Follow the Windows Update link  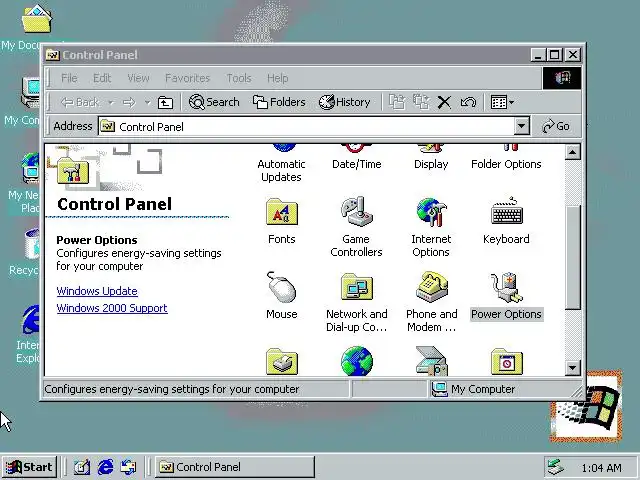point(97,291)
